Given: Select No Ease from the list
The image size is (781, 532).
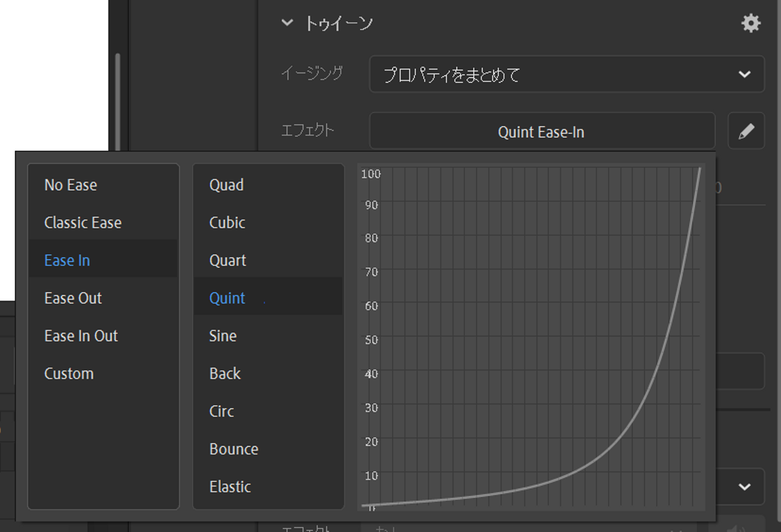Looking at the screenshot, I should tap(71, 185).
